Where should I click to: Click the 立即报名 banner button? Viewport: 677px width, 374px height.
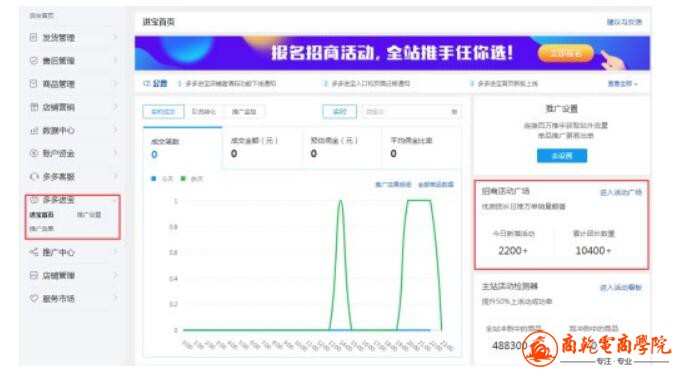(565, 53)
